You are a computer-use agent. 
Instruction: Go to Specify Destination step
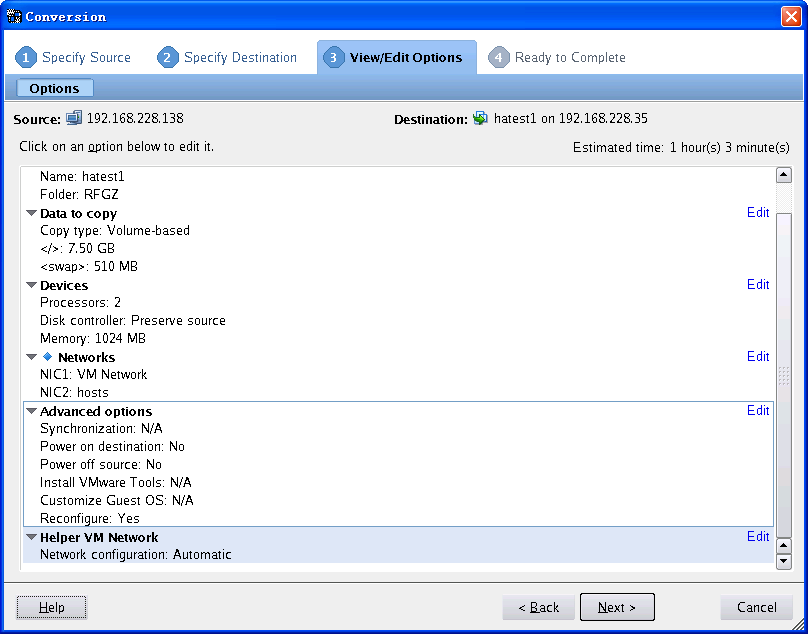[240, 58]
